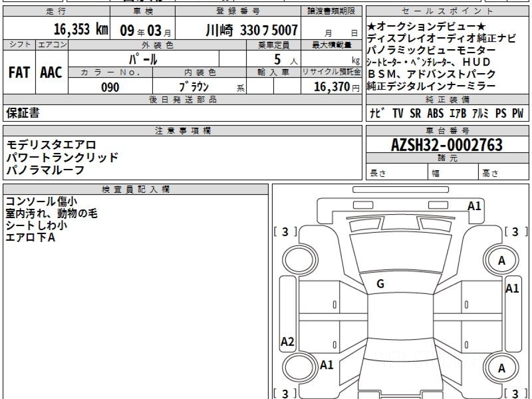Screen dimensions: 532x399
Task: Select chassis number AZSH32-0002763
Action: (x=447, y=145)
